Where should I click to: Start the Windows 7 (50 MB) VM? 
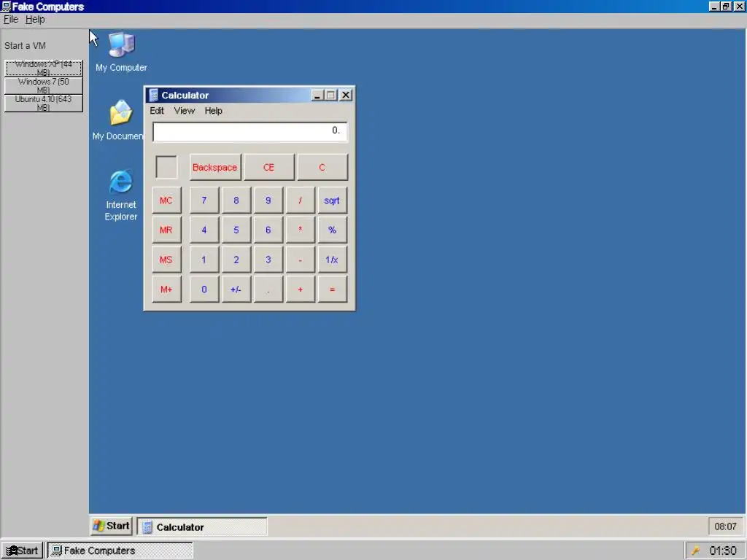pos(43,86)
